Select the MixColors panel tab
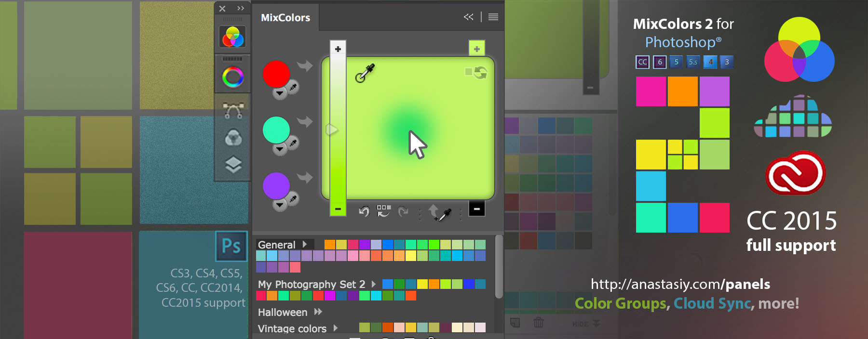 coord(285,18)
